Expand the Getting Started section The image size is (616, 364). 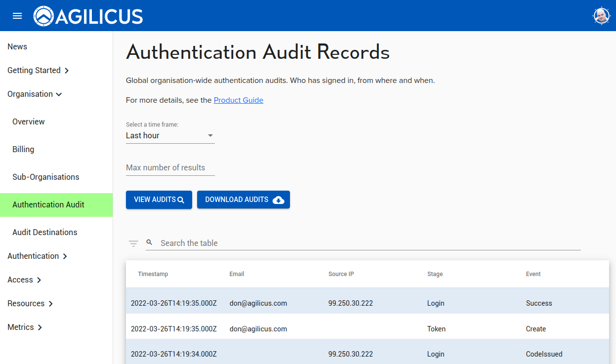coord(38,71)
